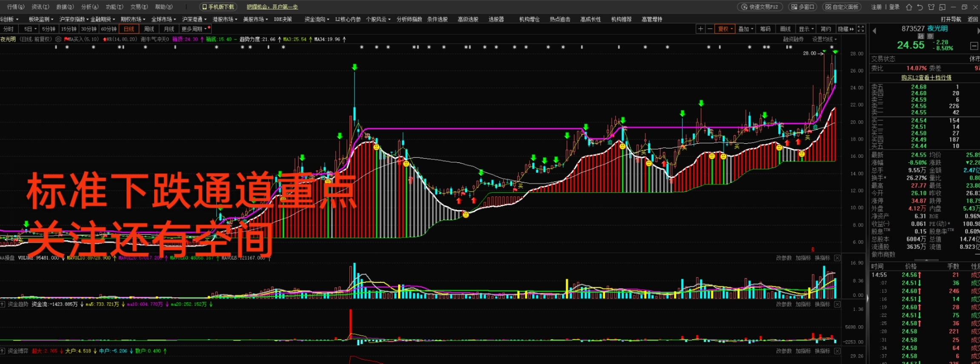This screenshot has width=980, height=364.
Task: Zoom out chart with the minus button
Action: click(710, 29)
